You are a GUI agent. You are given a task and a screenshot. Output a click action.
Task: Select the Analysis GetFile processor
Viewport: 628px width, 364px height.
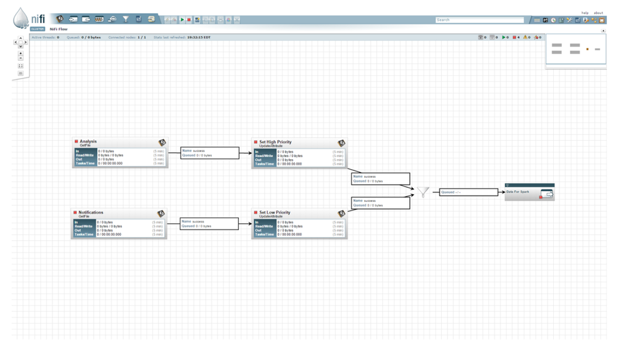[x=120, y=153]
